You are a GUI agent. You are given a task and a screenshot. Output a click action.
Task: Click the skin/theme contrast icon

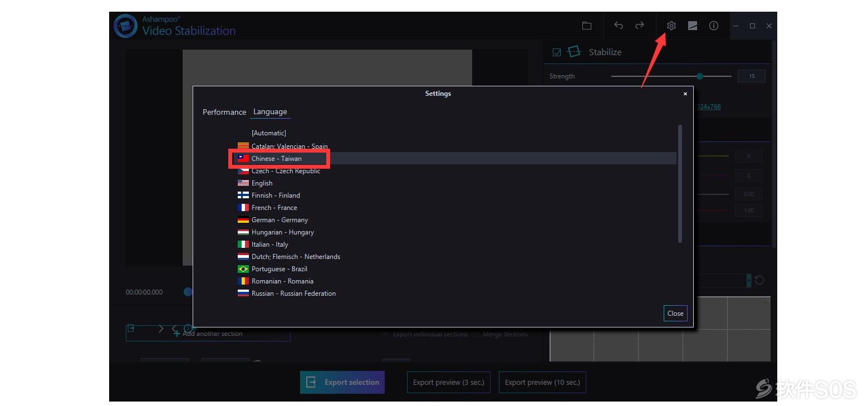click(693, 26)
